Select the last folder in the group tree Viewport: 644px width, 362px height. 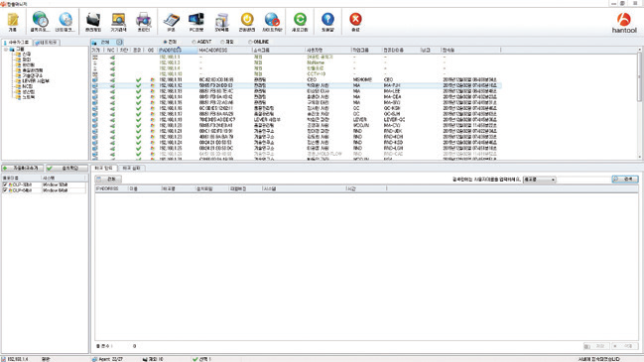[25, 97]
